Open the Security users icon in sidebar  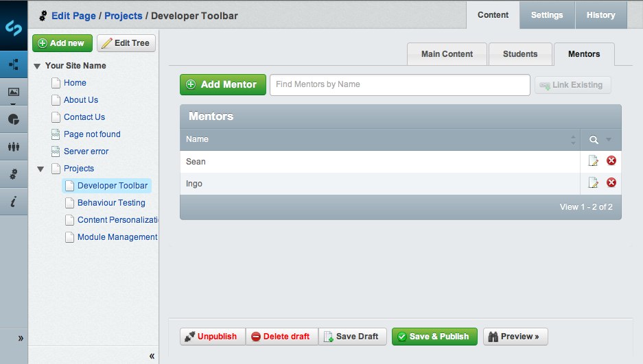(14, 146)
